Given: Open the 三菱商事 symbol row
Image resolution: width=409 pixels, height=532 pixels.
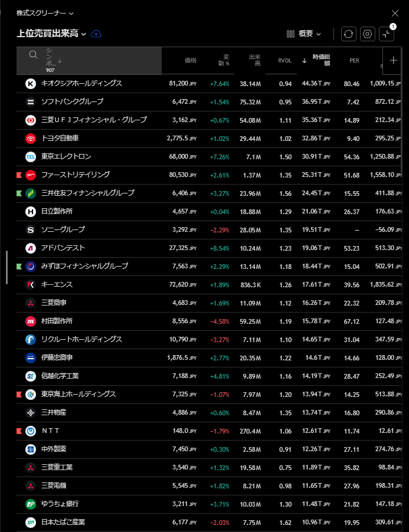Looking at the screenshot, I should point(209,303).
